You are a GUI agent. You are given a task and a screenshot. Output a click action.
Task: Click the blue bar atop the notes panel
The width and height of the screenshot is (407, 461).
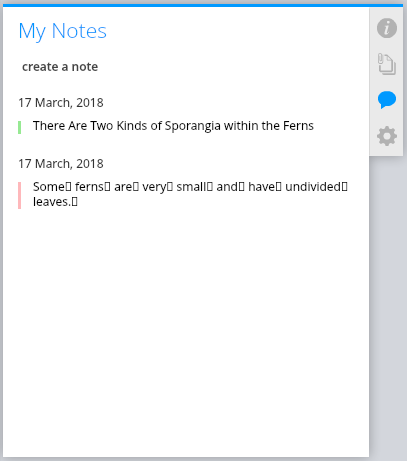click(x=203, y=6)
